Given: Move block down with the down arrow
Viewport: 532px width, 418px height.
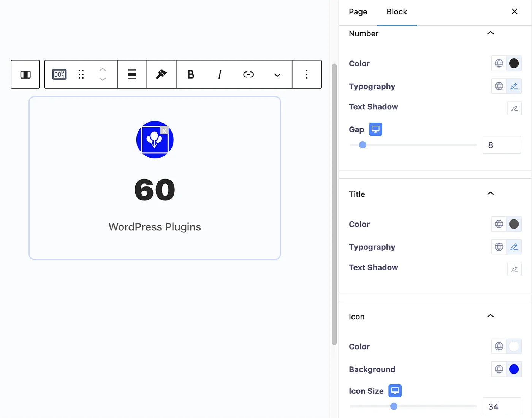Looking at the screenshot, I should 103,79.
